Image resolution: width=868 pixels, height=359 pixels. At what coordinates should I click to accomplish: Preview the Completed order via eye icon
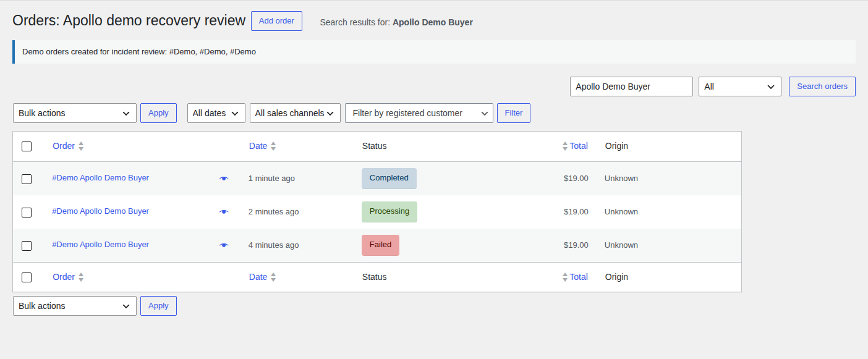224,179
